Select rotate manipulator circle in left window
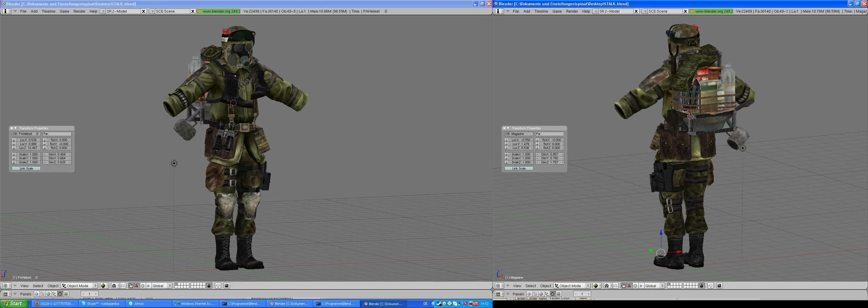The image size is (868, 308). tap(143, 286)
